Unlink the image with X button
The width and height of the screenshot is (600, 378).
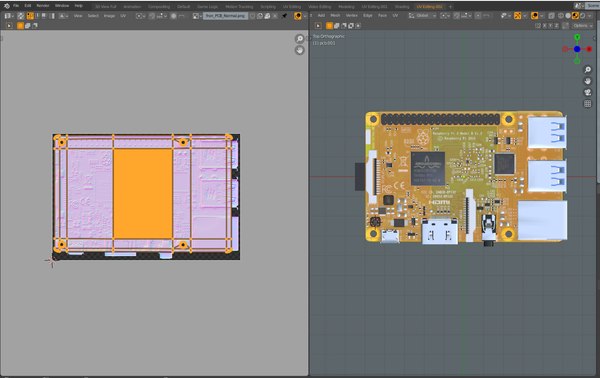tap(275, 16)
